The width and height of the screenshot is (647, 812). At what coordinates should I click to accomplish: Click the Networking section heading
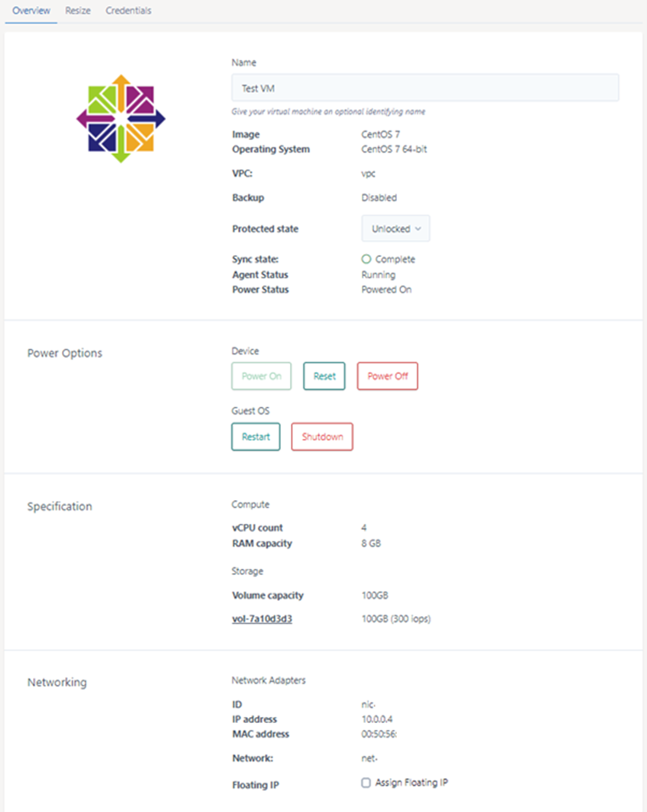57,682
